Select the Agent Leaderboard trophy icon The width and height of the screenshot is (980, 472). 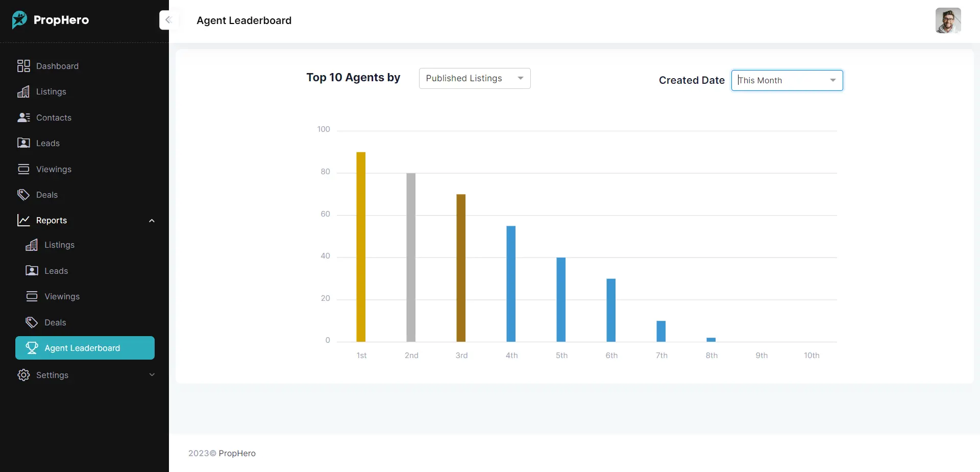[32, 347]
